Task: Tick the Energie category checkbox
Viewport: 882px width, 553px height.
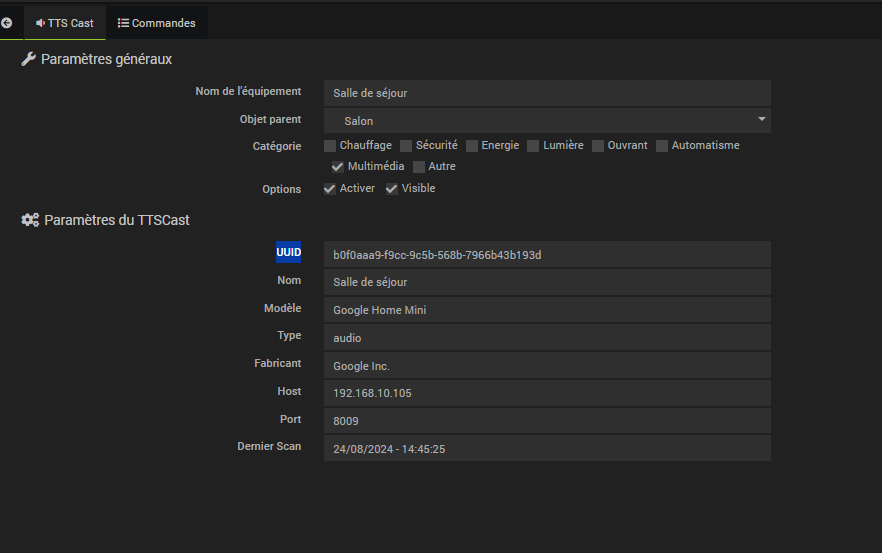Action: (x=472, y=146)
